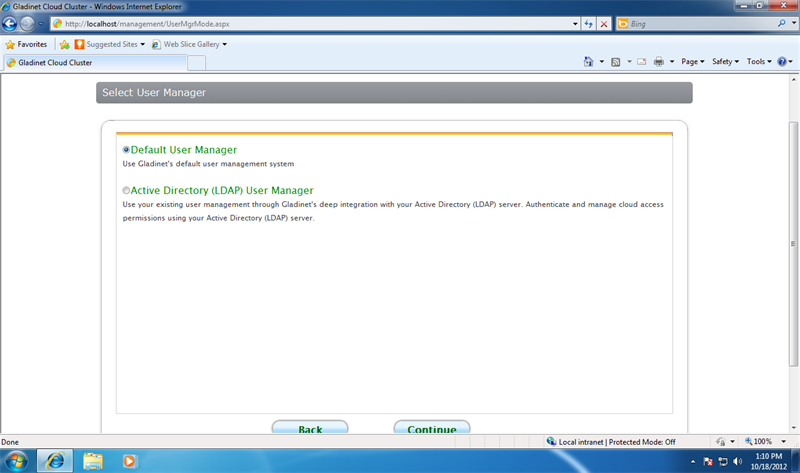Open the Tools menu
Image resolution: width=800 pixels, height=473 pixels.
759,62
